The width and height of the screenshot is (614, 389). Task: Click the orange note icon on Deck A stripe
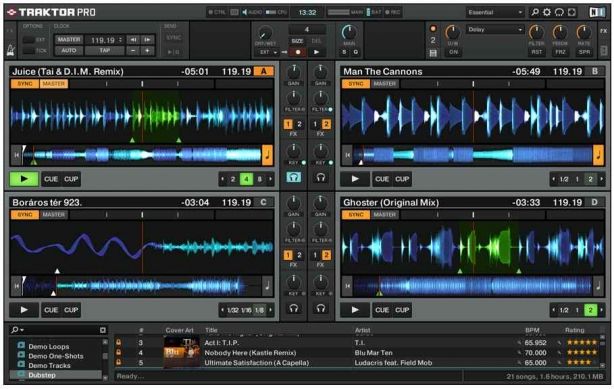tap(267, 155)
